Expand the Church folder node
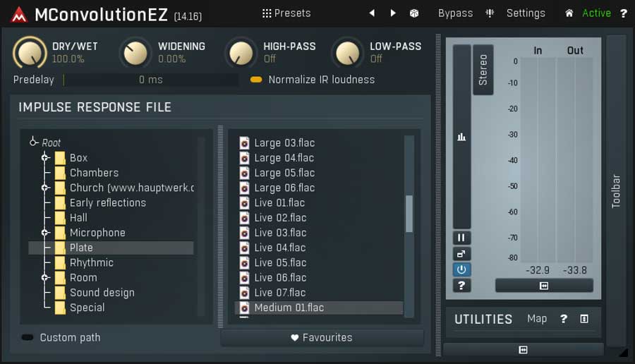The width and height of the screenshot is (635, 364). [x=45, y=188]
